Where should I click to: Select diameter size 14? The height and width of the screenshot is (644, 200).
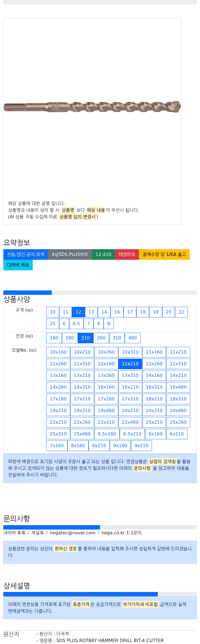(104, 312)
